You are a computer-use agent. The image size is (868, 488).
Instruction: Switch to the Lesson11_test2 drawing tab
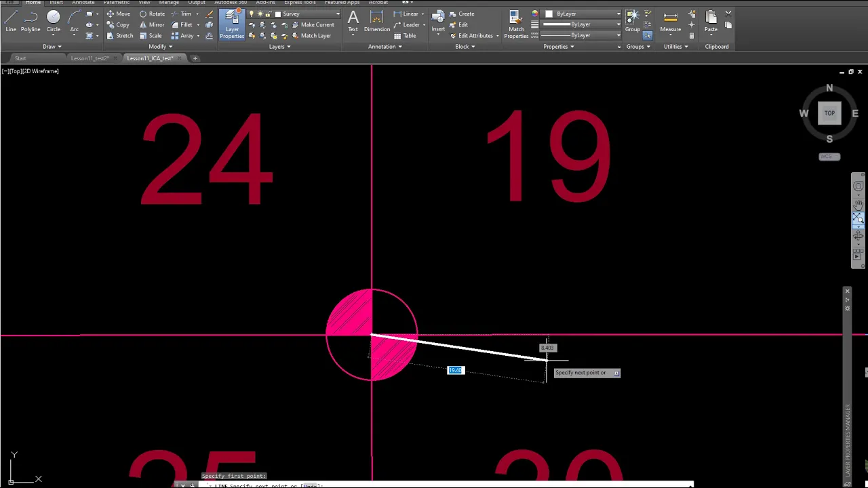point(89,58)
